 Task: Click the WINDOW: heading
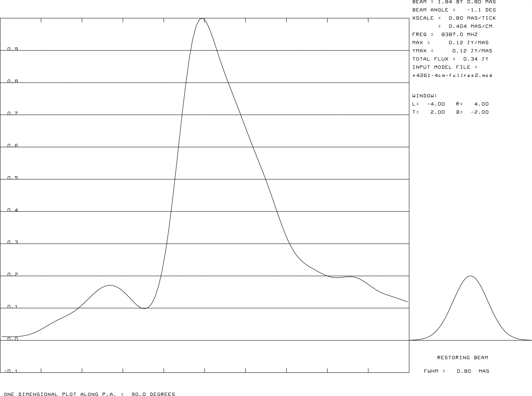(424, 96)
